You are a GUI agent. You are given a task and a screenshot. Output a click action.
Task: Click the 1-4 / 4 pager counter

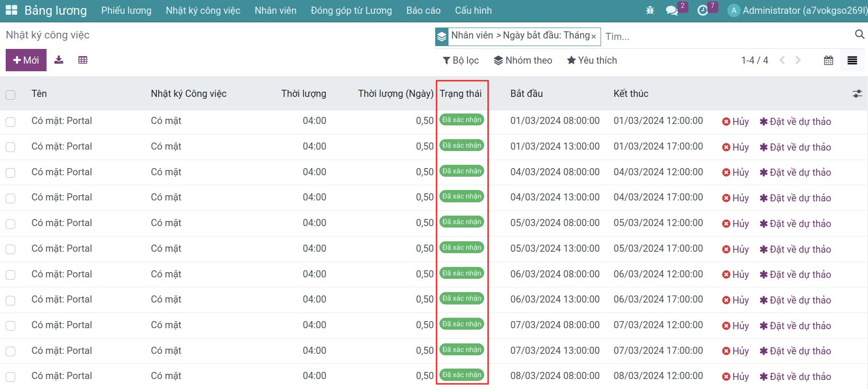tap(754, 60)
